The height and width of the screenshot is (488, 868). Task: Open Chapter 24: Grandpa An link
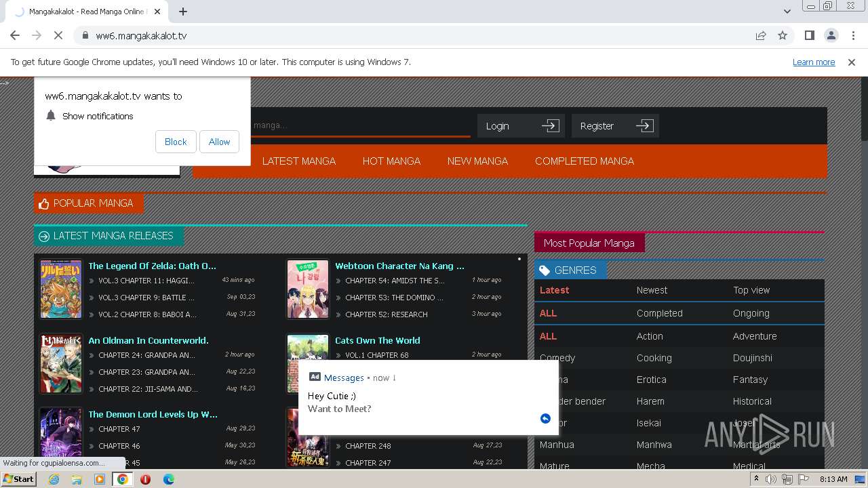[x=146, y=355]
